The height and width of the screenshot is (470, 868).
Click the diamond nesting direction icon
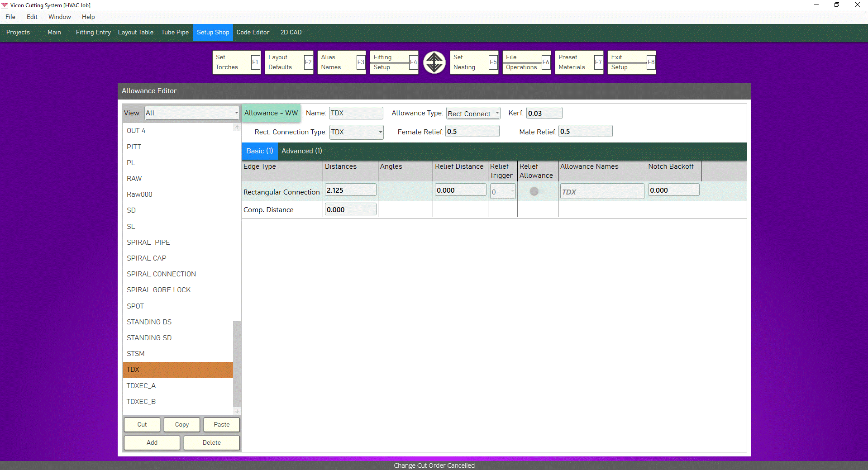pyautogui.click(x=434, y=62)
